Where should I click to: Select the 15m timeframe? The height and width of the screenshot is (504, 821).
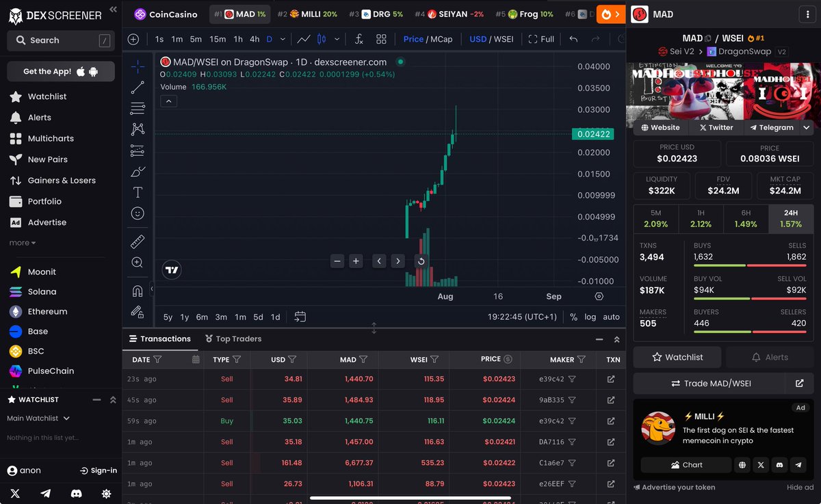pyautogui.click(x=218, y=39)
